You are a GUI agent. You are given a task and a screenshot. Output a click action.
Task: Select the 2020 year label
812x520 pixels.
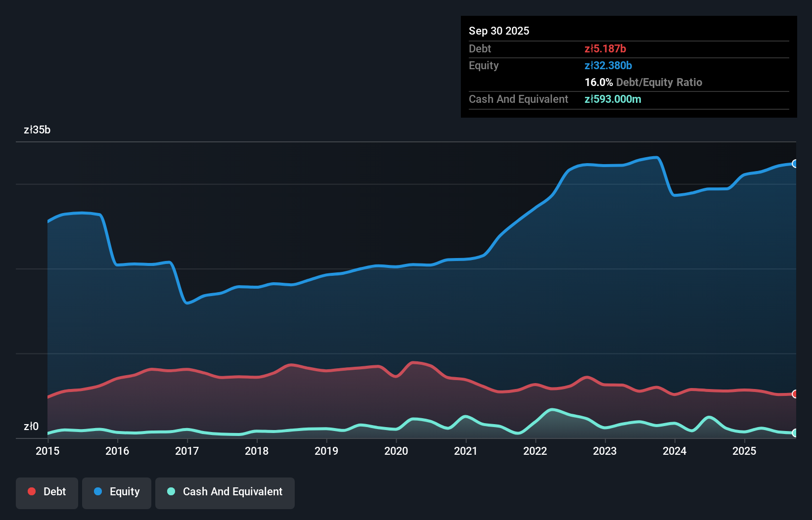pos(396,451)
